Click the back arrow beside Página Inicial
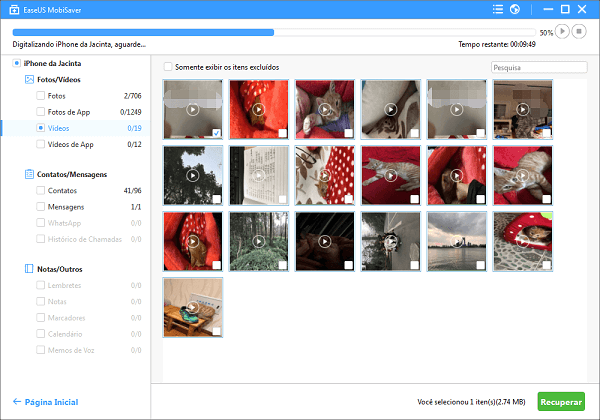This screenshot has height=420, width=600. point(17,402)
